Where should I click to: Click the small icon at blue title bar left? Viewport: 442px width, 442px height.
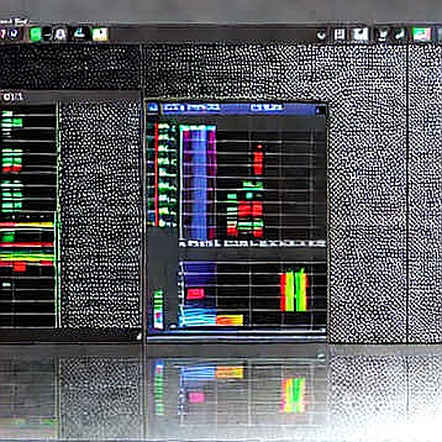[153, 108]
